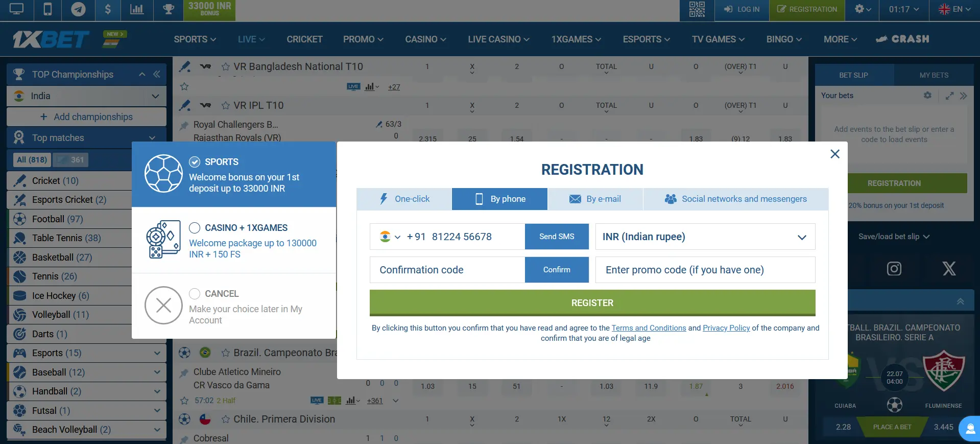Click LOG IN in the top bar
980x444 pixels.
coord(742,9)
